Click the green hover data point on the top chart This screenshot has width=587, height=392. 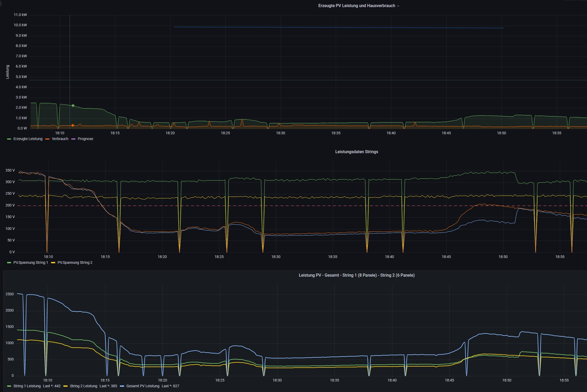(73, 106)
